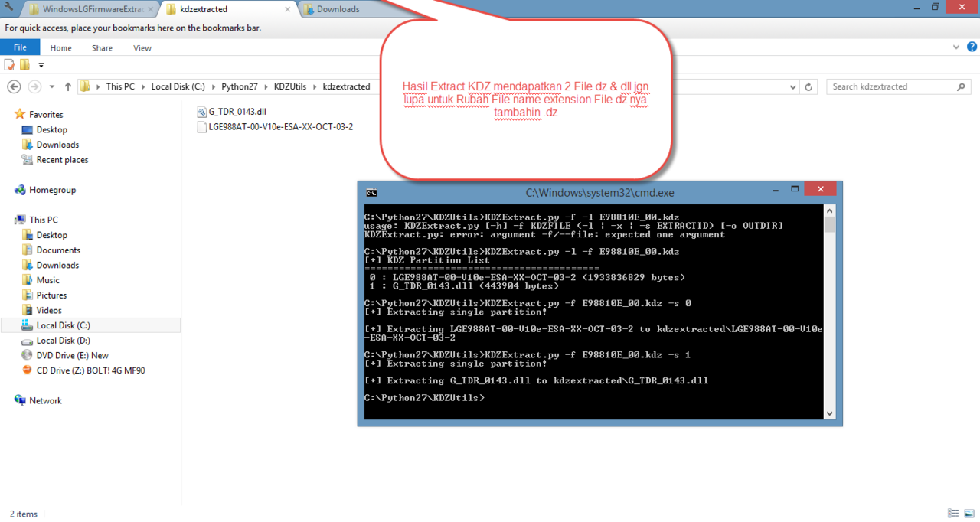Click the G_TDR_0143.dll file icon
Image resolution: width=980 pixels, height=522 pixels.
pos(202,112)
